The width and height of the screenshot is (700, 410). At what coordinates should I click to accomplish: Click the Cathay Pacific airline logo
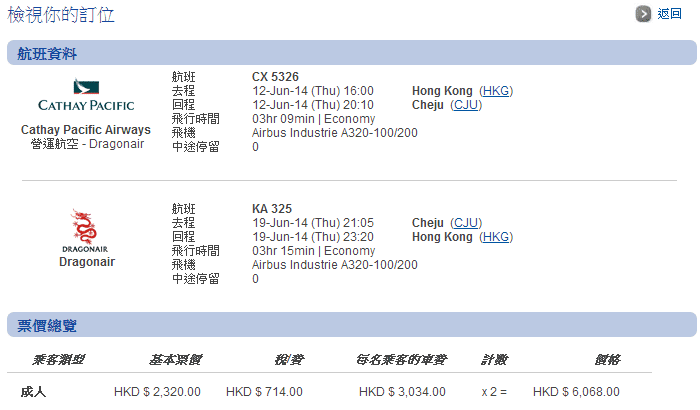86,93
